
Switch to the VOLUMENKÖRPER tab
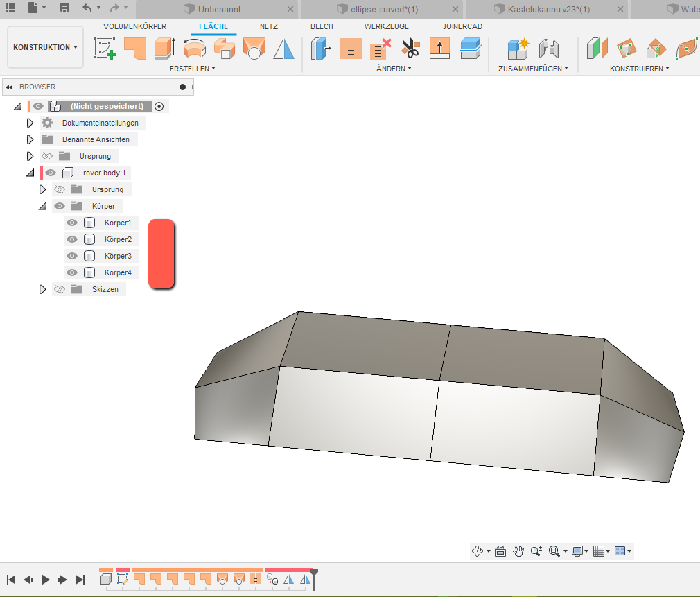[x=135, y=26]
